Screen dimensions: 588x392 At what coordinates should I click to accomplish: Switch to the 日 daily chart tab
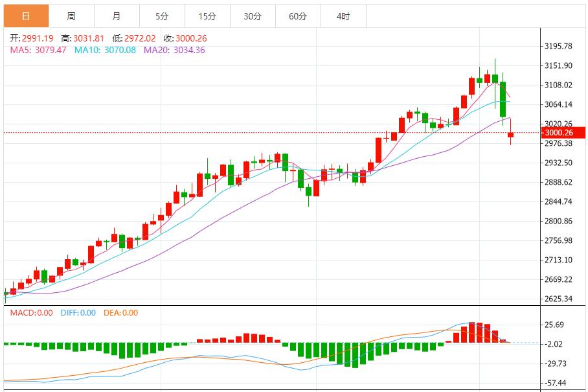25,16
